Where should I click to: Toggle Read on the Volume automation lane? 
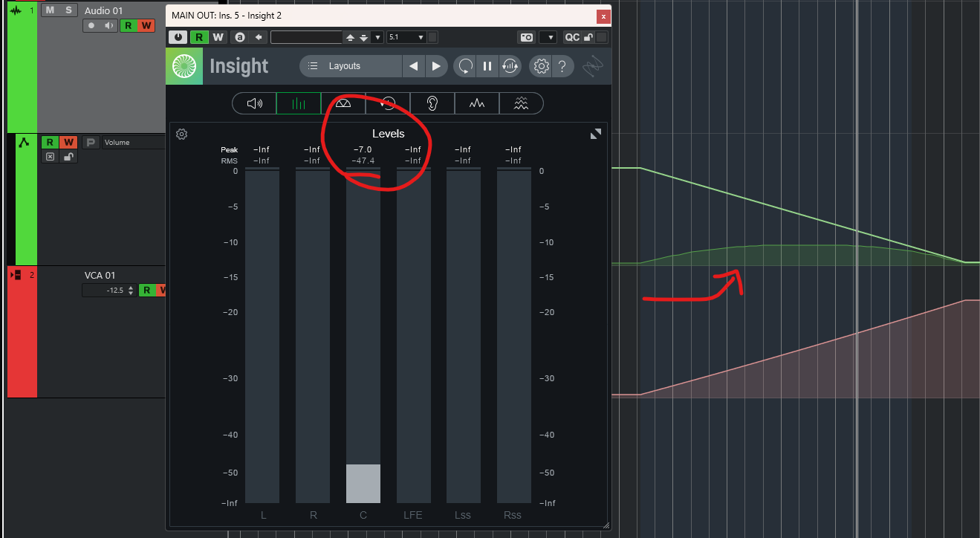pos(50,142)
